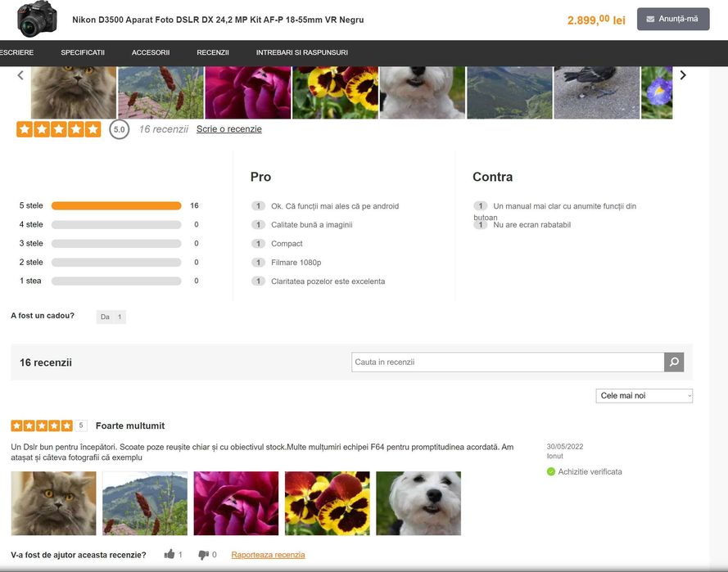The width and height of the screenshot is (728, 572).
Task: Open the DESCRIERE tab
Action: (16, 52)
